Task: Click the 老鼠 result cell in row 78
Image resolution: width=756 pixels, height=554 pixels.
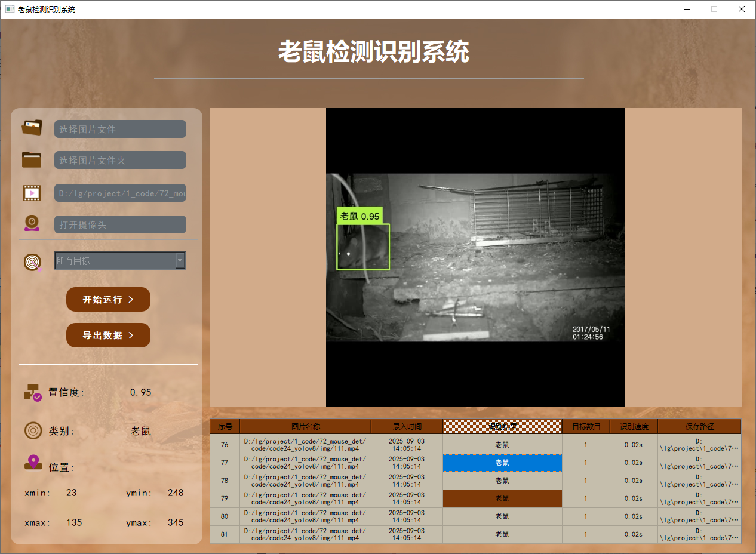Action: pos(503,481)
